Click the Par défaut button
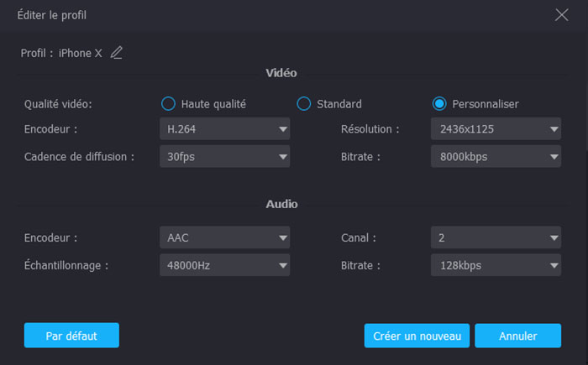The height and width of the screenshot is (365, 588). [71, 336]
